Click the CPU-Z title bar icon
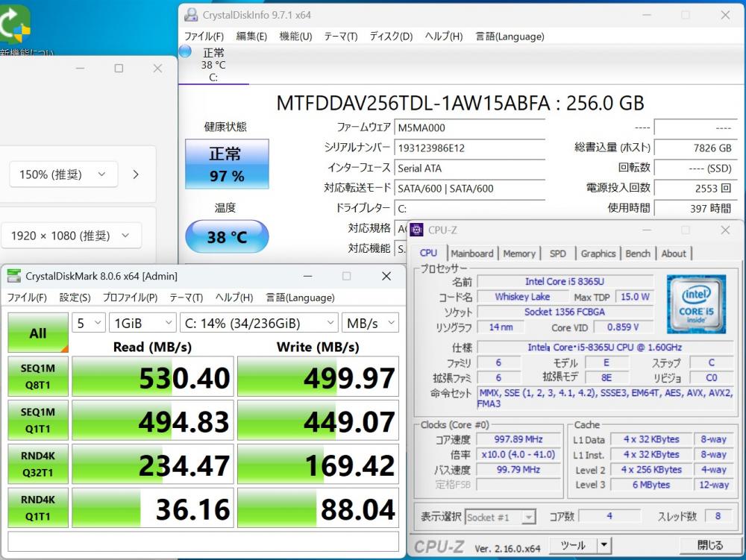Screen dimensions: 746x560 [417, 230]
